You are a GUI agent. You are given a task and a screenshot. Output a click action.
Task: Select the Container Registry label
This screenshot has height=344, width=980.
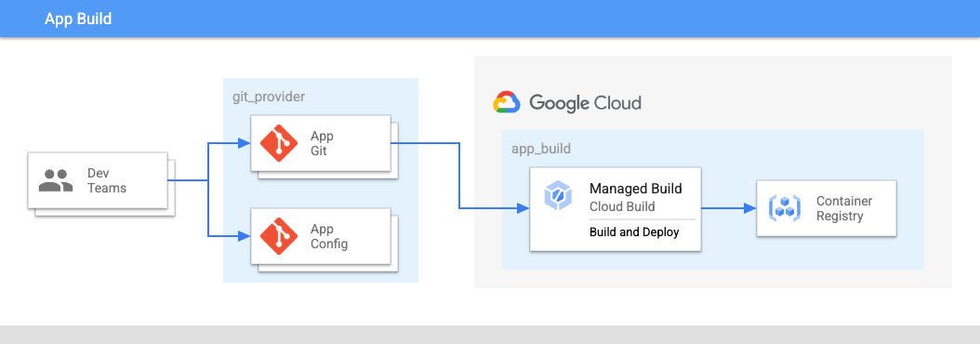pos(844,209)
